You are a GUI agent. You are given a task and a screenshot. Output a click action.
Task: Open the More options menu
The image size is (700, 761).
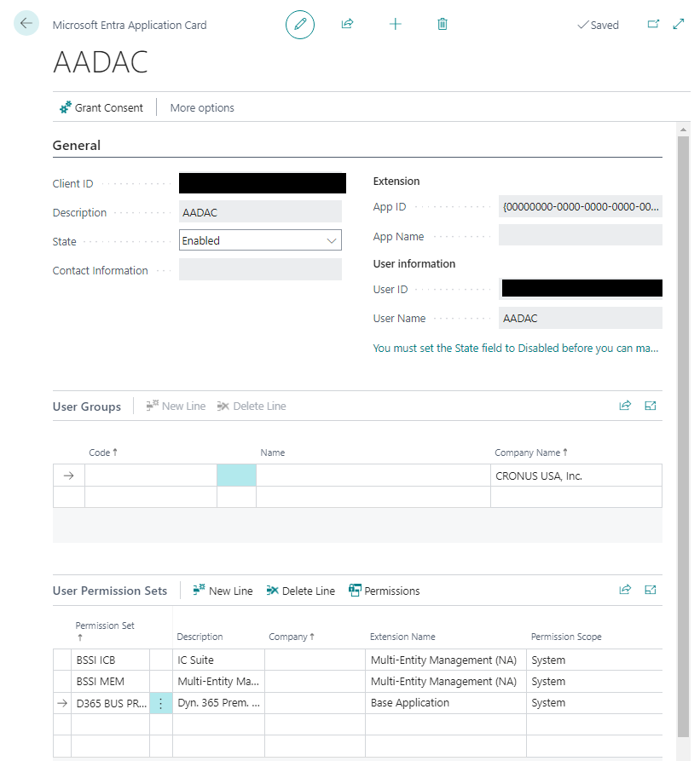[201, 107]
